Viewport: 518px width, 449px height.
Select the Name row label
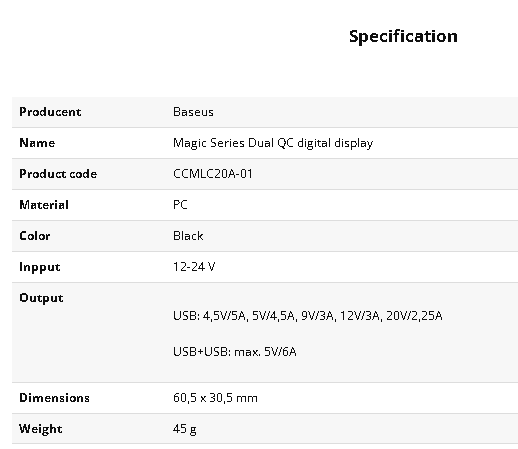point(37,143)
